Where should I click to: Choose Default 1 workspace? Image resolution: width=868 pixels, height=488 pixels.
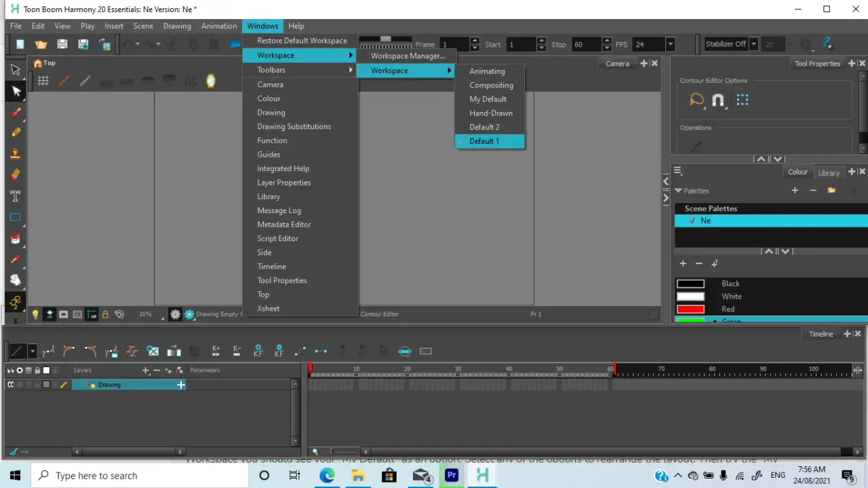[490, 141]
